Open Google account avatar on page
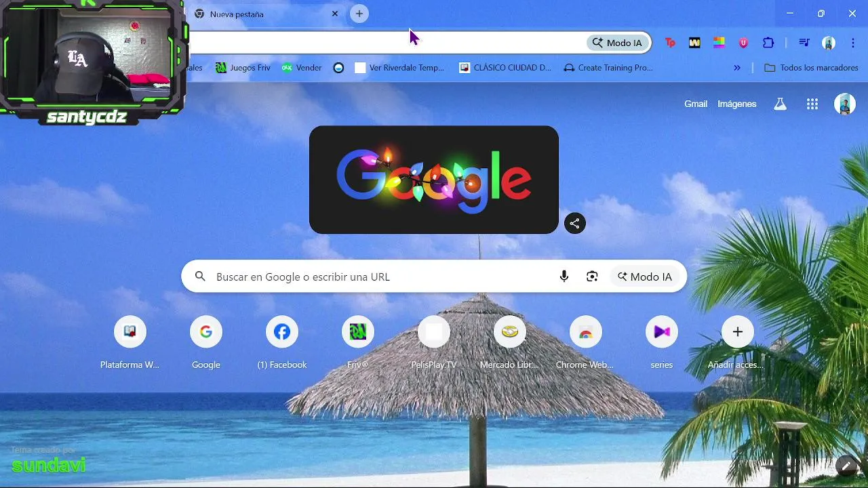868x488 pixels. point(845,104)
